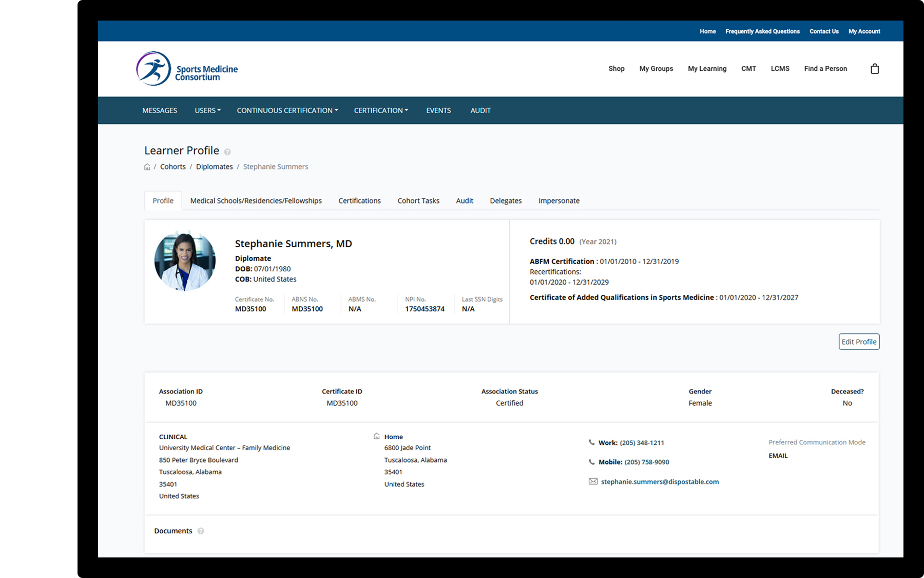The width and height of the screenshot is (924, 578).
Task: Click the home icon in breadcrumb
Action: pos(147,167)
